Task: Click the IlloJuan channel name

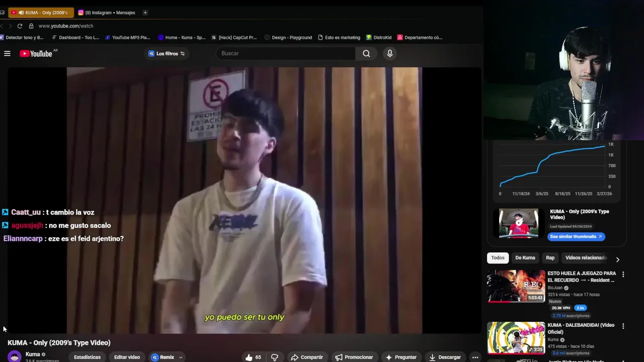Action: coord(555,288)
